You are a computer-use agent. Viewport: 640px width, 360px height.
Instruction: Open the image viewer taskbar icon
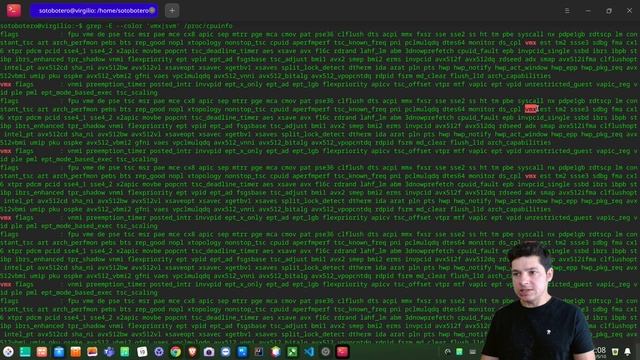point(92,352)
